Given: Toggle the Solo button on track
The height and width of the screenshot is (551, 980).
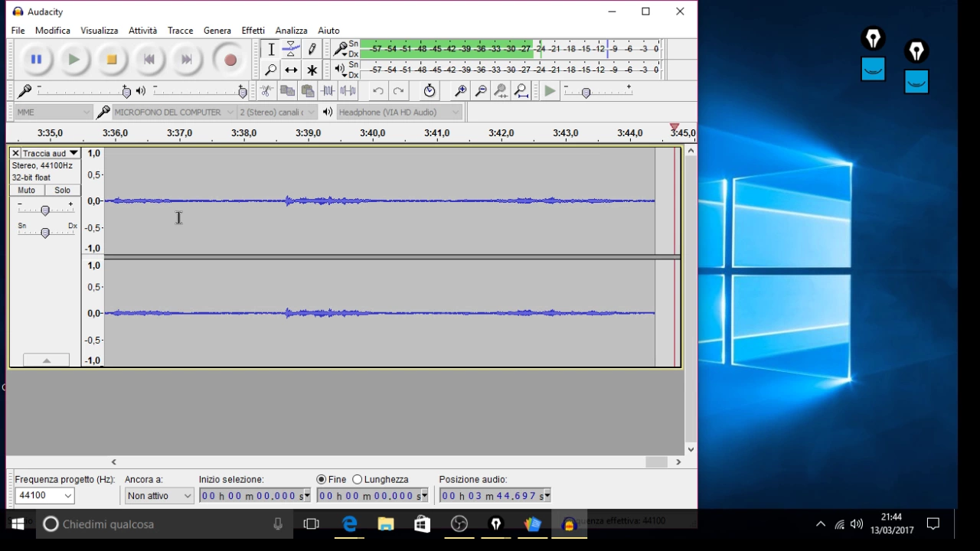Looking at the screenshot, I should pyautogui.click(x=63, y=190).
